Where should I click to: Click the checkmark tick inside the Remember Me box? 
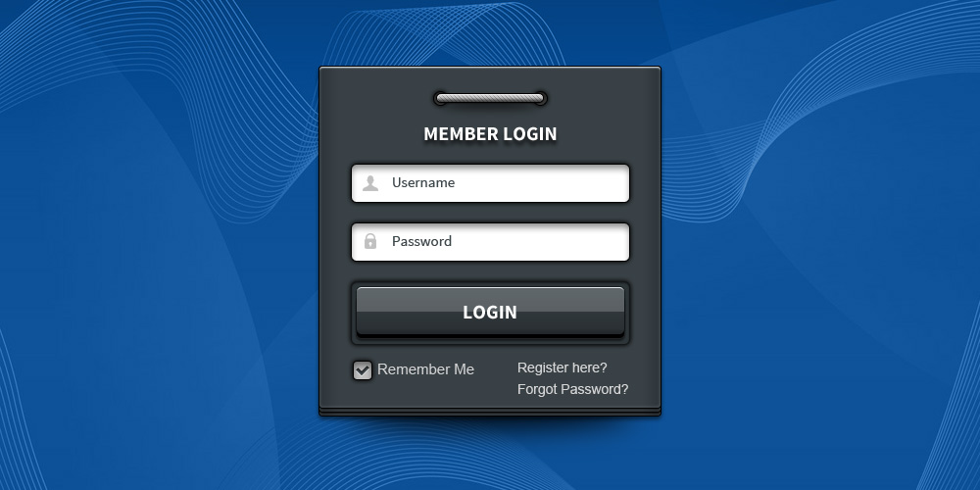click(363, 370)
